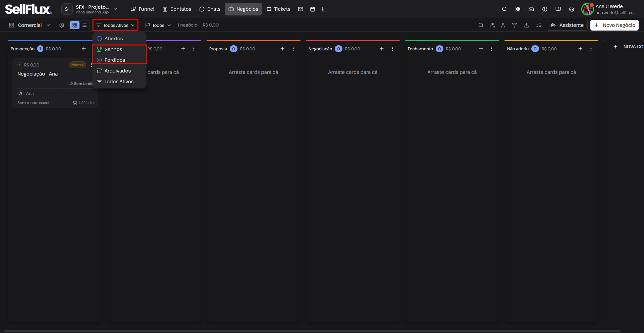This screenshot has height=333, width=644.
Task: Select Todos Ativos menu option
Action: (x=119, y=82)
